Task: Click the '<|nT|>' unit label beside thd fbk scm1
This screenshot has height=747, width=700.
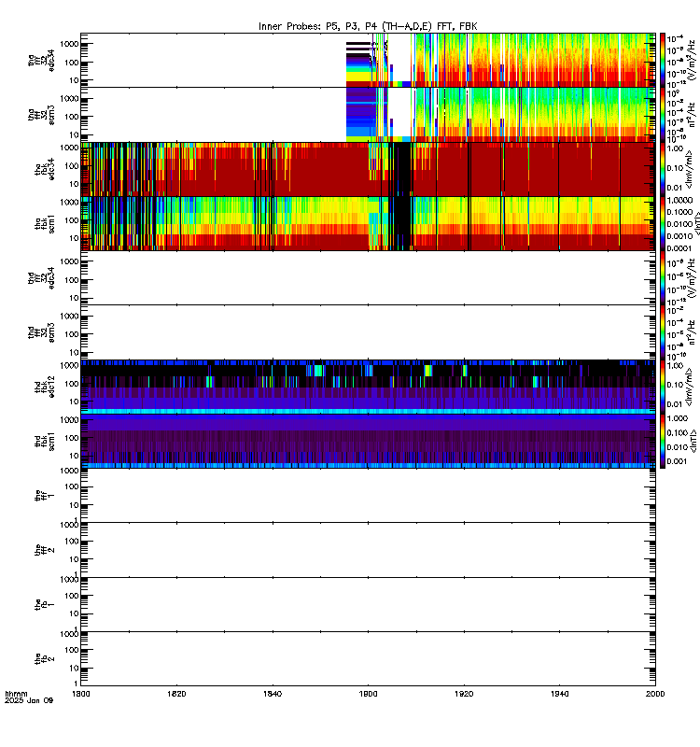Action: click(694, 441)
